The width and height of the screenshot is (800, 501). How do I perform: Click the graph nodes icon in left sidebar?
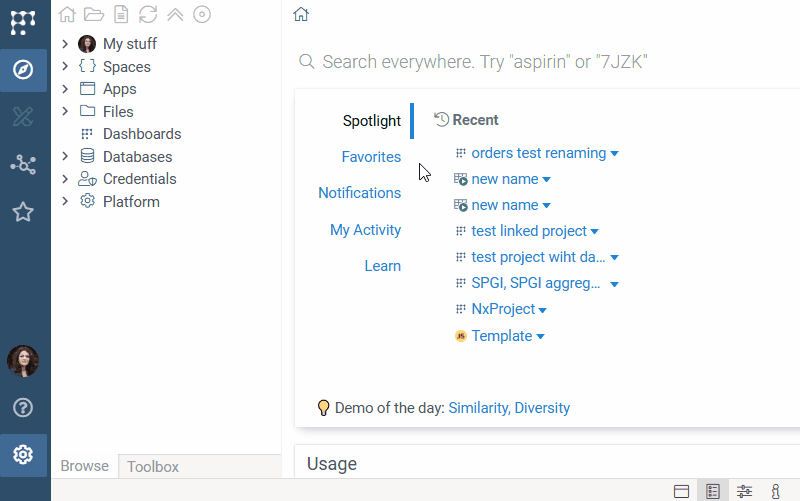tap(23, 165)
